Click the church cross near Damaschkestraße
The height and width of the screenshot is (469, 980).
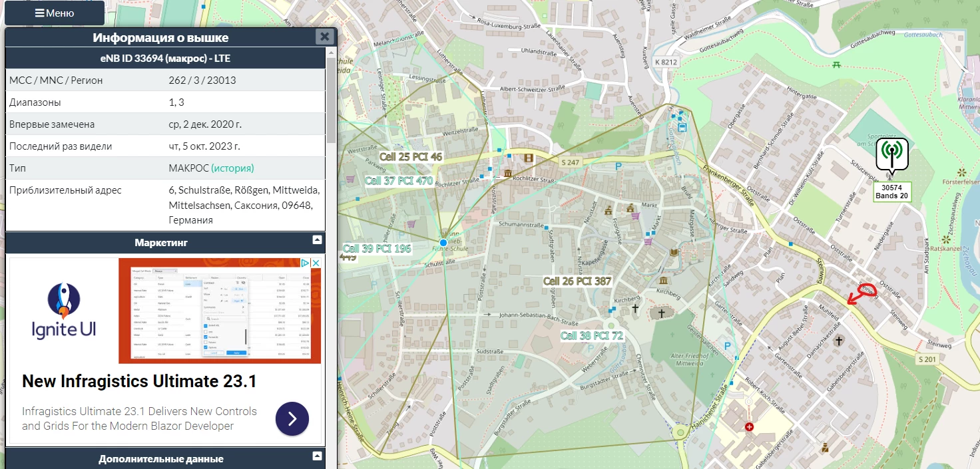tap(839, 341)
